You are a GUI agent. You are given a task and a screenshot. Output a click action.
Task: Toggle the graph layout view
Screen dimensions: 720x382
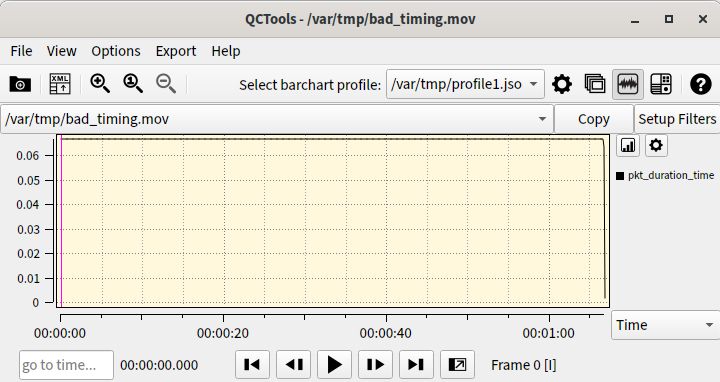point(628,84)
